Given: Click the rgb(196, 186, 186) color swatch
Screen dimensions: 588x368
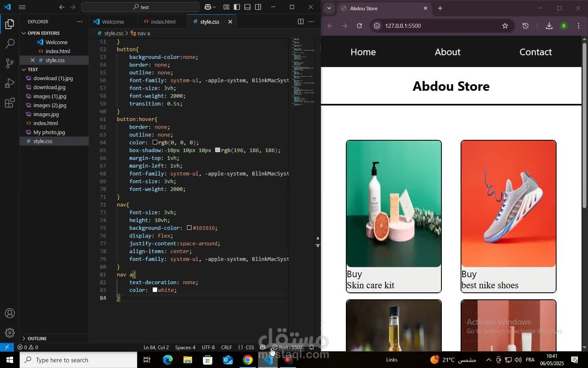Looking at the screenshot, I should click(218, 150).
